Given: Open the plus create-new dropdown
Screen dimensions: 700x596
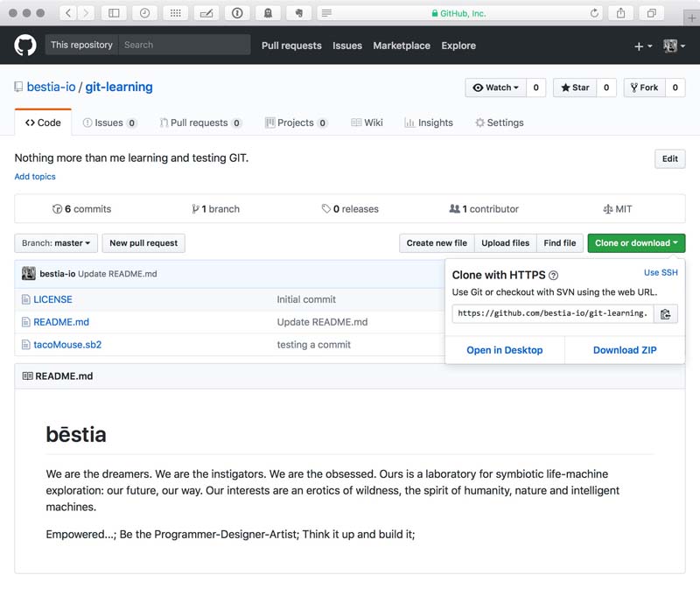Looking at the screenshot, I should click(x=643, y=46).
